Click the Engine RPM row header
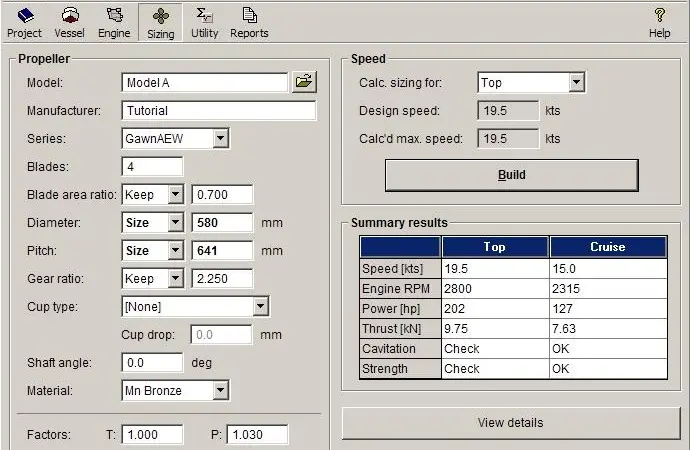This screenshot has height=450, width=690. (400, 289)
